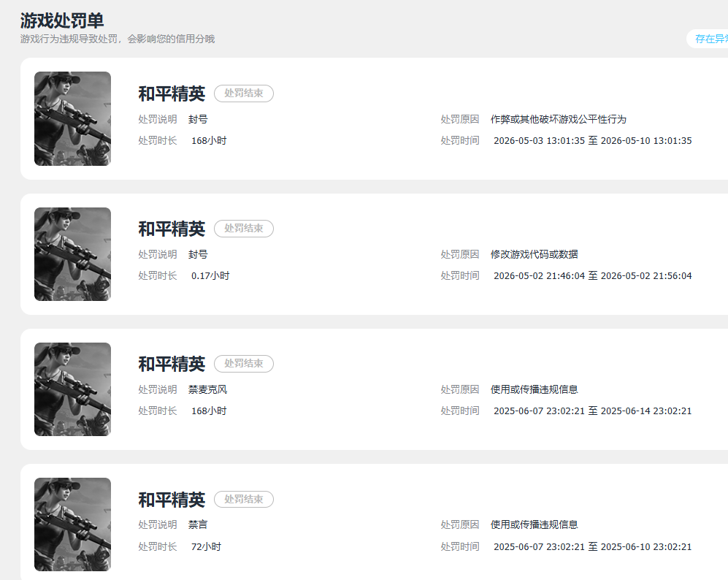The height and width of the screenshot is (580, 728).
Task: Click the 游戏处罚单 page heading
Action: pyautogui.click(x=62, y=20)
